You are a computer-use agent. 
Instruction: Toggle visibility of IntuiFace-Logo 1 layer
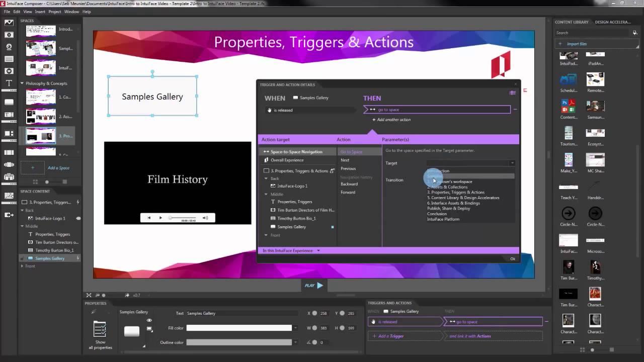pyautogui.click(x=77, y=218)
